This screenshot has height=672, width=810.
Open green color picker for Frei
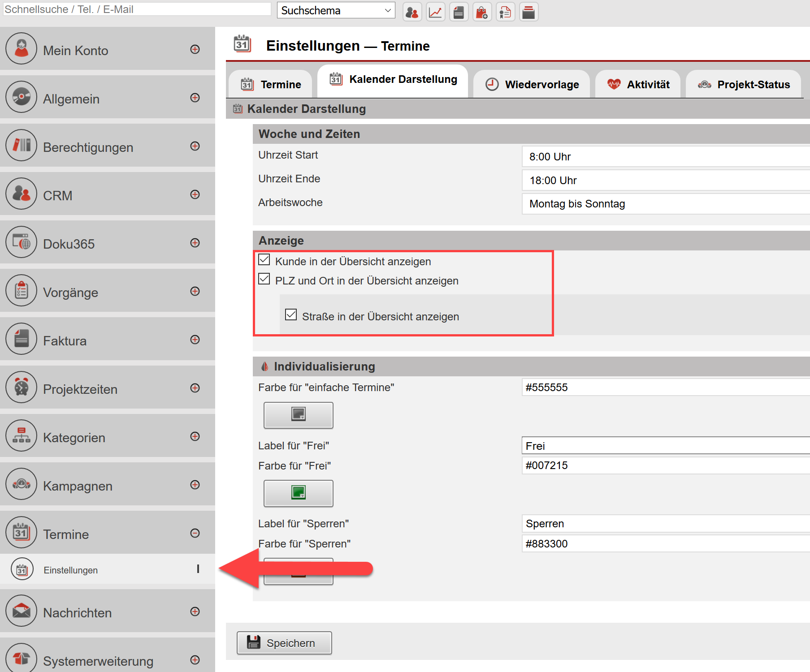coord(299,493)
